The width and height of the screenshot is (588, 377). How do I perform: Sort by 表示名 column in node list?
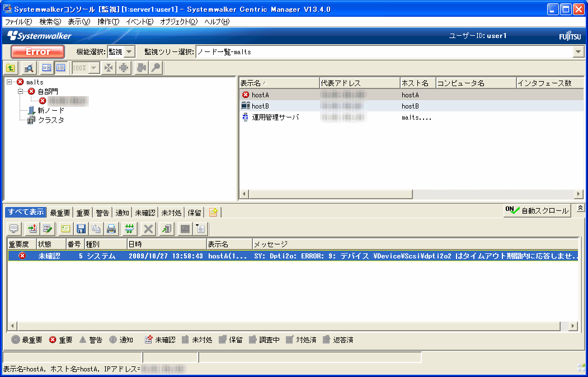click(279, 83)
